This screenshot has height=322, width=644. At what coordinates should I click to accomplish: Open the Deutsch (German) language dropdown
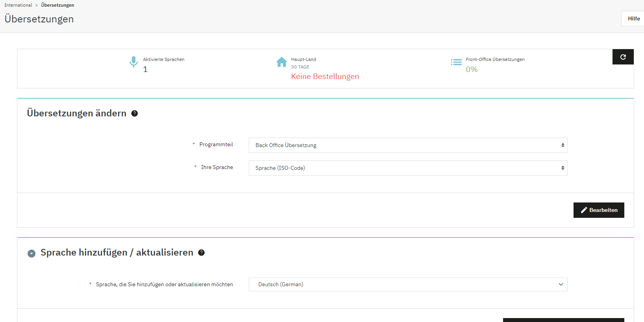[408, 284]
